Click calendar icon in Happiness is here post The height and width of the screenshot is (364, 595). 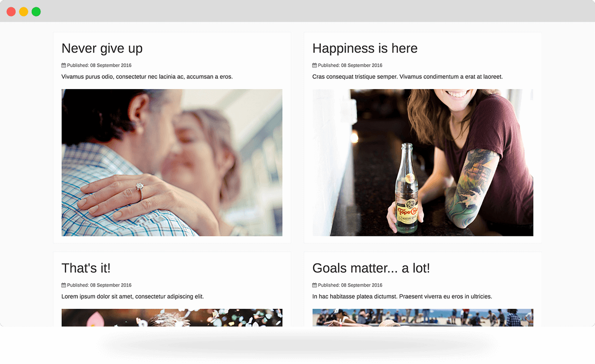315,65
